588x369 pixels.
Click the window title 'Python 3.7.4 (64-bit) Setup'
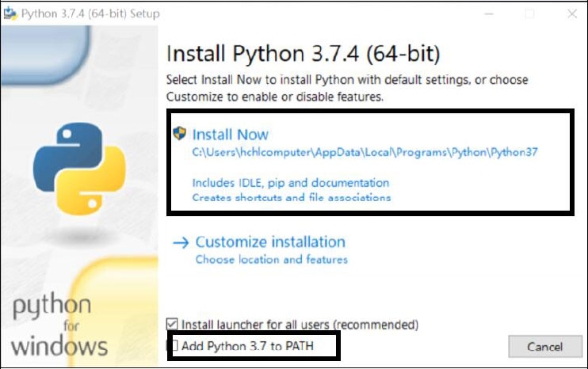coord(90,13)
